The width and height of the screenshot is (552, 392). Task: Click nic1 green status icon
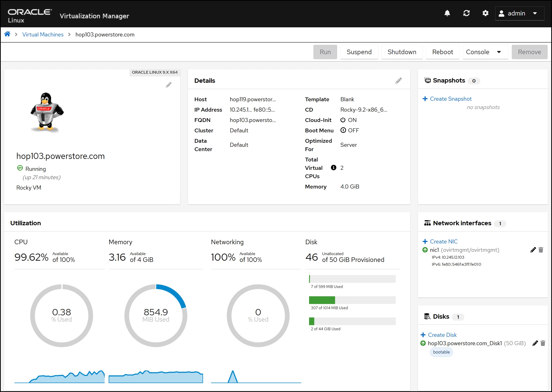tap(425, 250)
